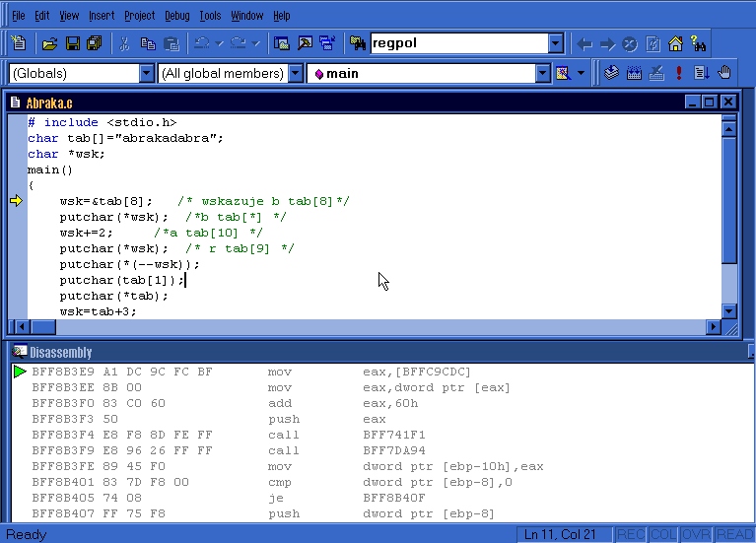Expand the regpol find combo box

point(556,43)
